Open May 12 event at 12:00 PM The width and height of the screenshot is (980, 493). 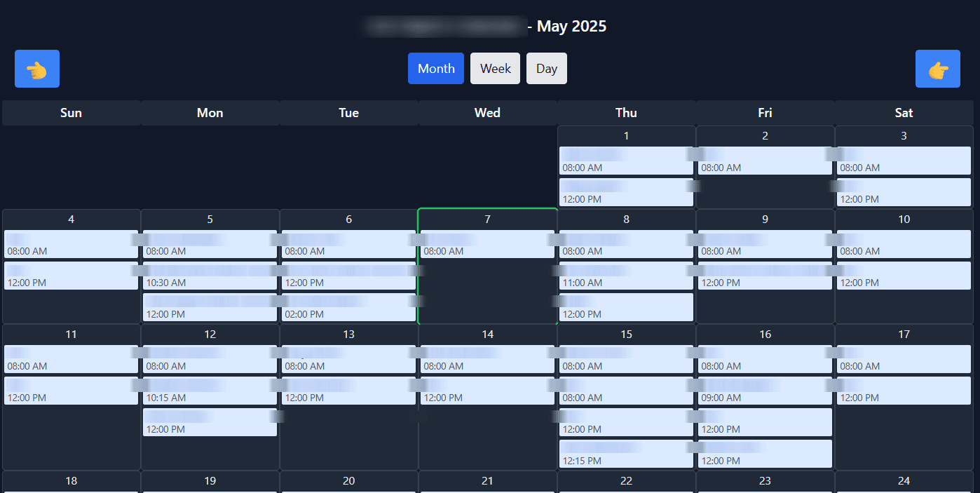(x=210, y=422)
